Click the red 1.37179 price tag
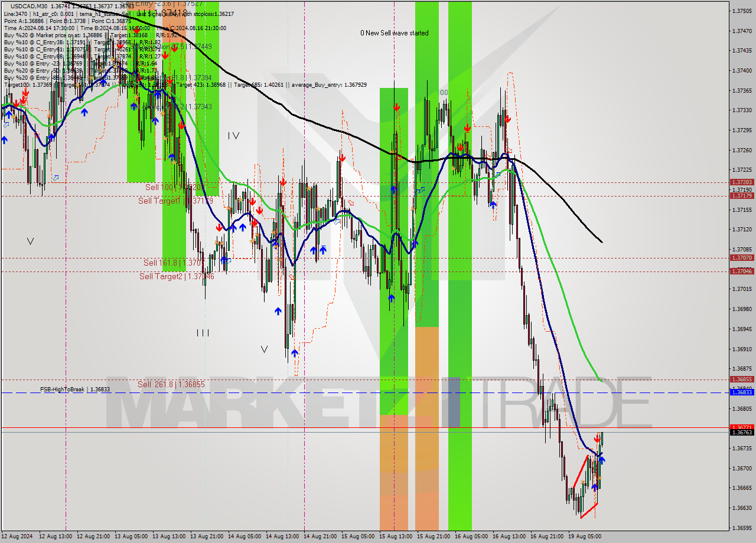 click(x=742, y=195)
